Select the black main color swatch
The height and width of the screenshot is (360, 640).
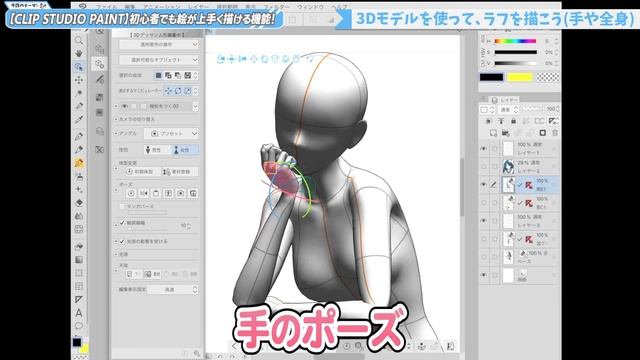[491, 77]
